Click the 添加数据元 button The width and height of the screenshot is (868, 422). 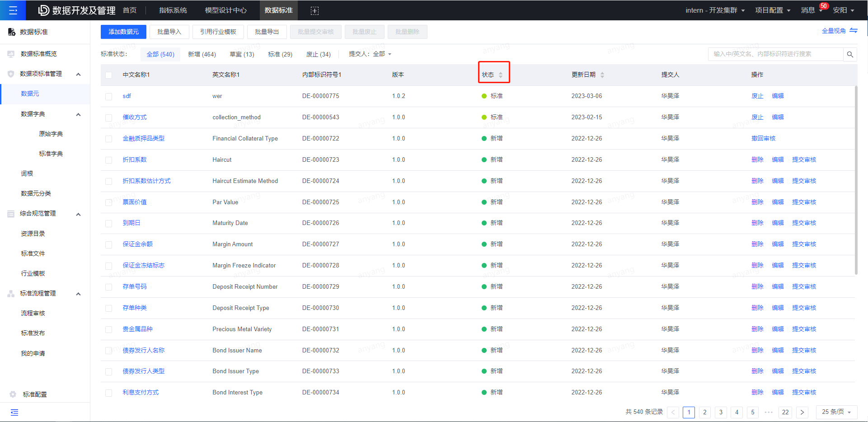pos(123,32)
